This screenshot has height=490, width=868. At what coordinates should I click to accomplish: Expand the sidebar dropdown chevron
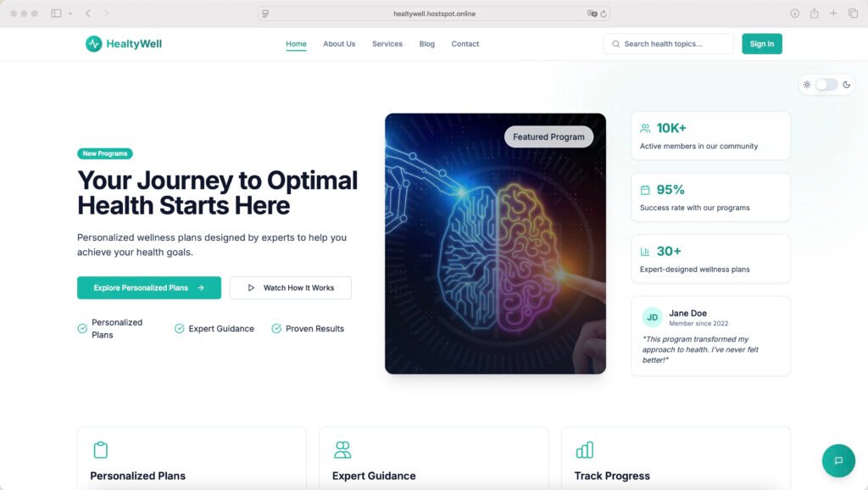(70, 14)
